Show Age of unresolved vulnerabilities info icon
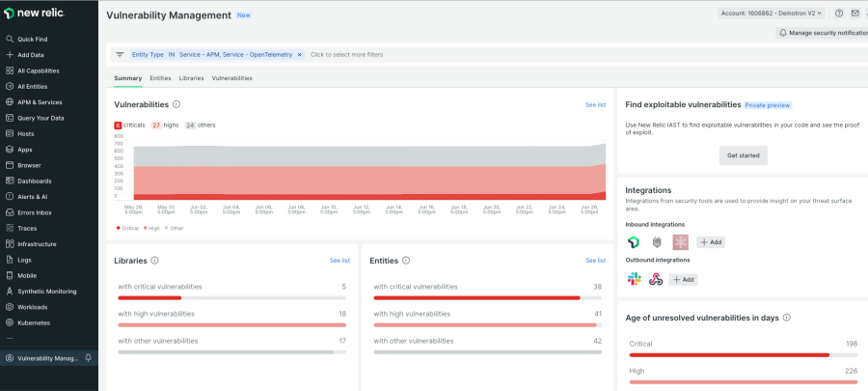 pyautogui.click(x=787, y=318)
